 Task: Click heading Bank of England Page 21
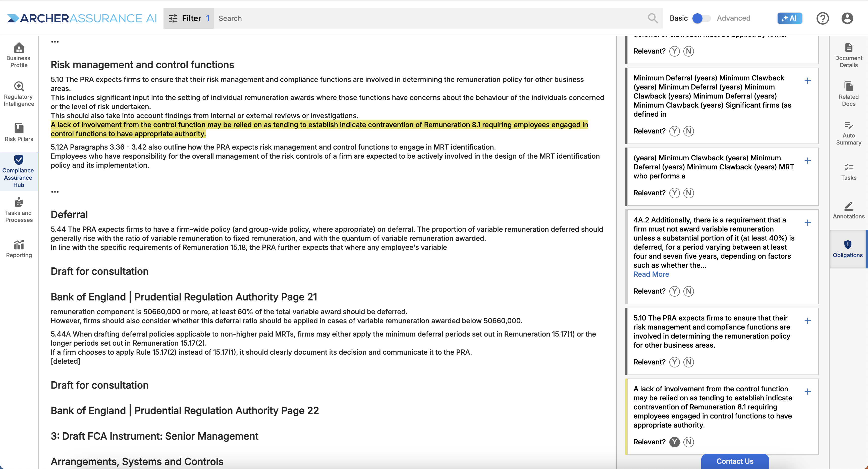184,297
